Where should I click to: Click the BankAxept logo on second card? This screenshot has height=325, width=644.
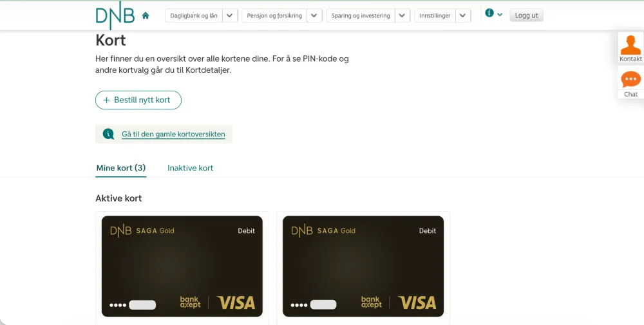[x=371, y=302]
